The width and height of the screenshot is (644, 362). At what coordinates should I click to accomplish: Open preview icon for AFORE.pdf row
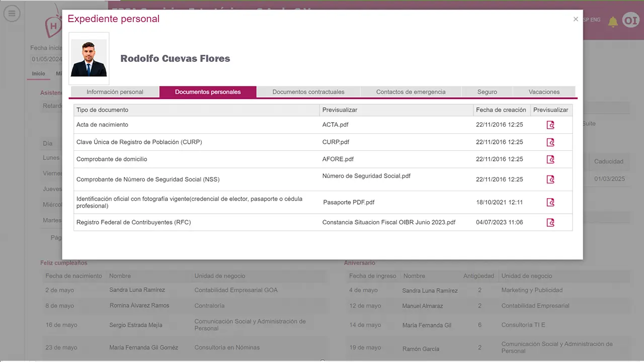pos(550,159)
